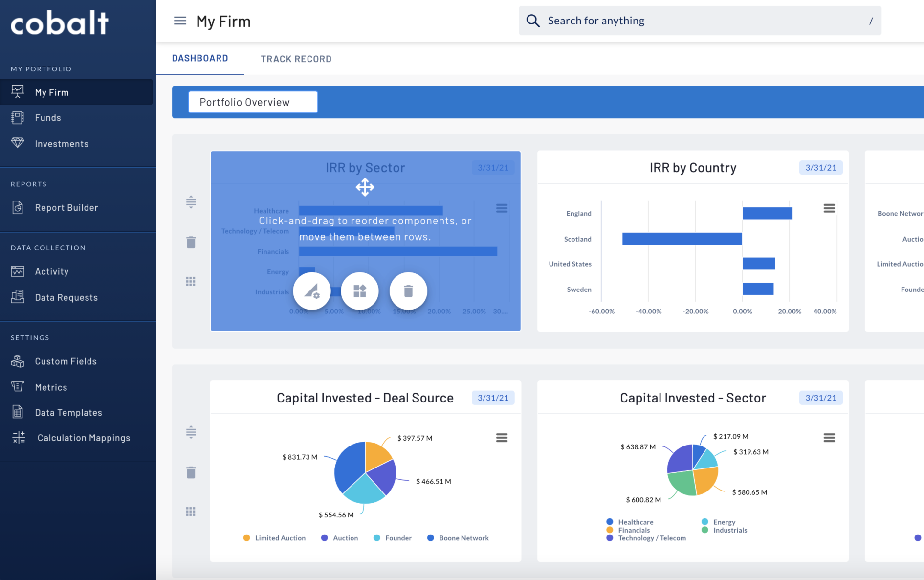Toggle Limited Auction legend entry
The height and width of the screenshot is (580, 924).
point(274,538)
